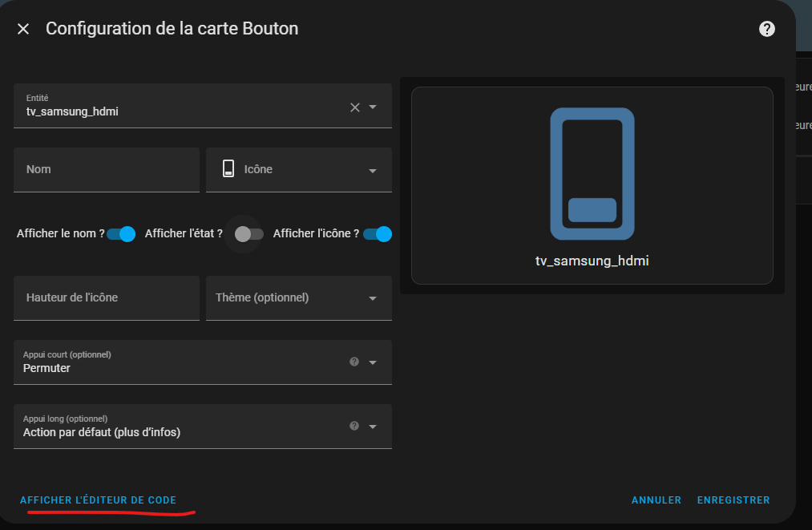Click the Enregistrer button
This screenshot has height=530, width=812.
coord(733,500)
